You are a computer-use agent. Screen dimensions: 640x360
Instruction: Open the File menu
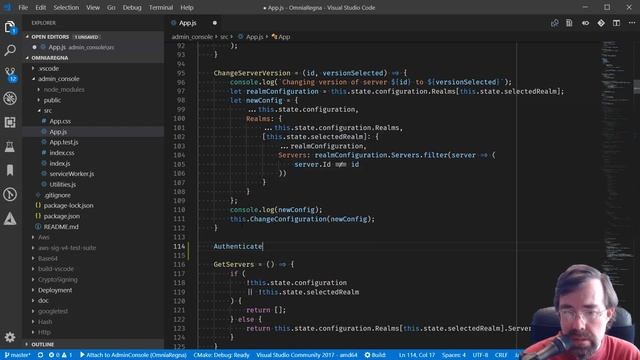pyautogui.click(x=23, y=7)
